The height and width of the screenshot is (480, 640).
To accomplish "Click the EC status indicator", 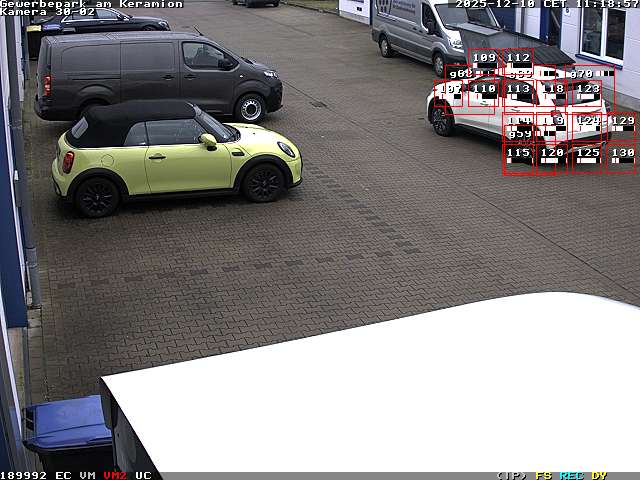I will pos(63,475).
